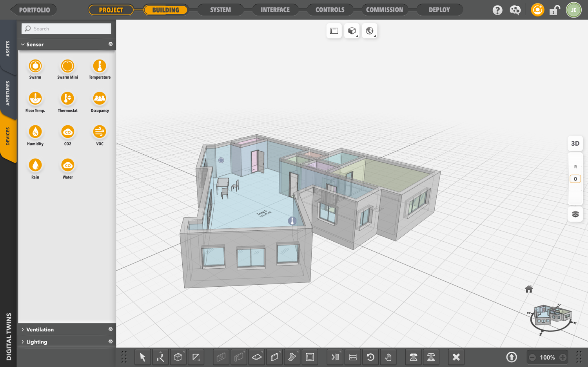The image size is (588, 367).
Task: Activate the arrow selection tool
Action: tap(143, 357)
